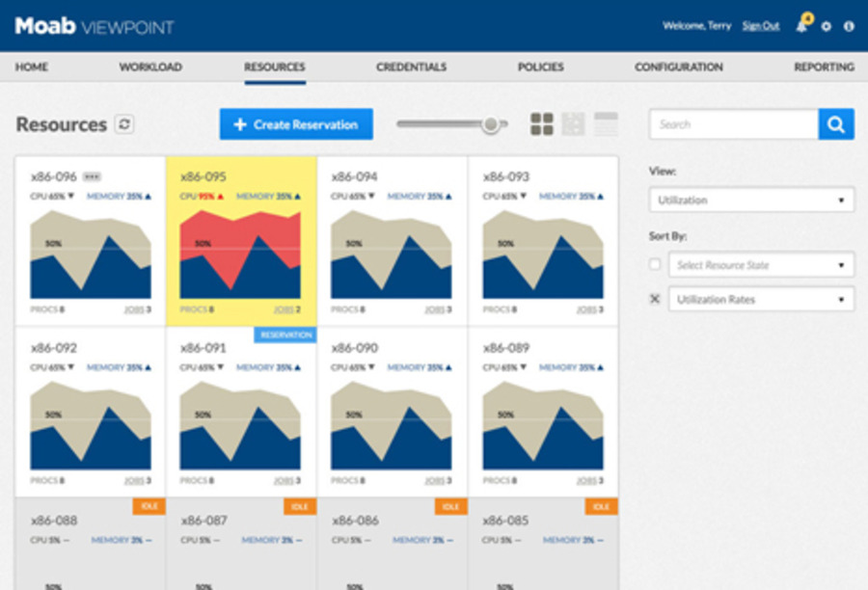Open the x86-095 utilization chart
The image size is (868, 590).
click(x=240, y=255)
